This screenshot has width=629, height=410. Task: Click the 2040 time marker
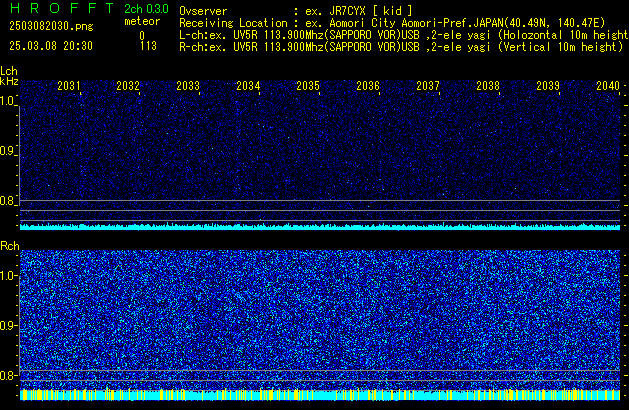click(608, 86)
